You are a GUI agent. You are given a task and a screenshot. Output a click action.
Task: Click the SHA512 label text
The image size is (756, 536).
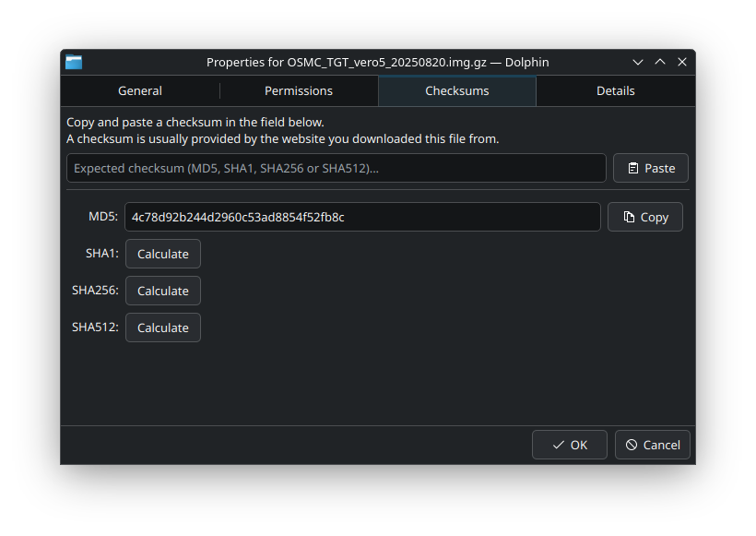point(95,327)
